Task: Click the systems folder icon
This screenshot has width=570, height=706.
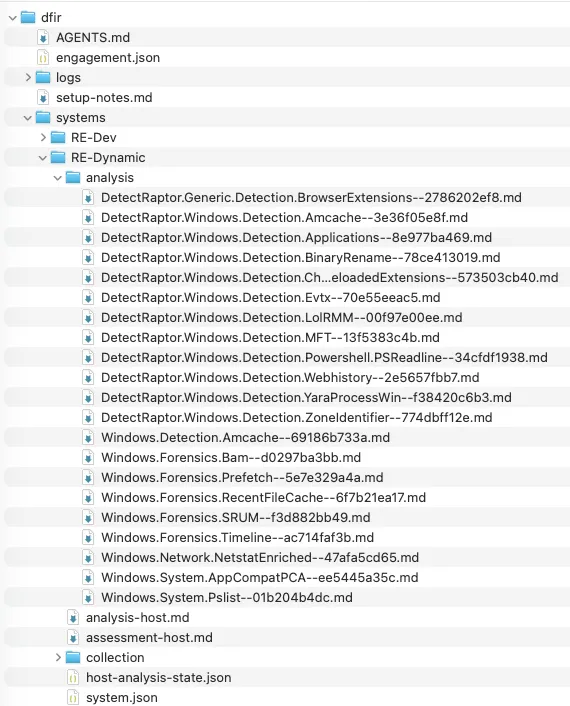Action: click(43, 118)
